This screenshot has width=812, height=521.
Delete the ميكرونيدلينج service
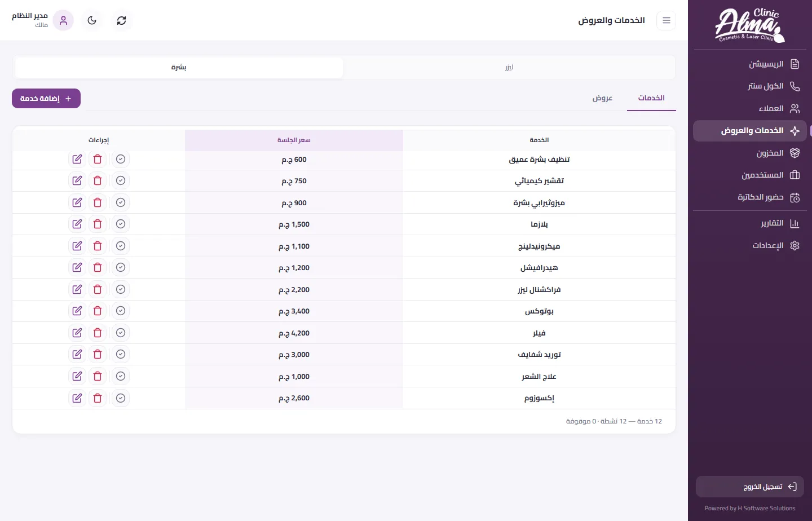(x=98, y=246)
